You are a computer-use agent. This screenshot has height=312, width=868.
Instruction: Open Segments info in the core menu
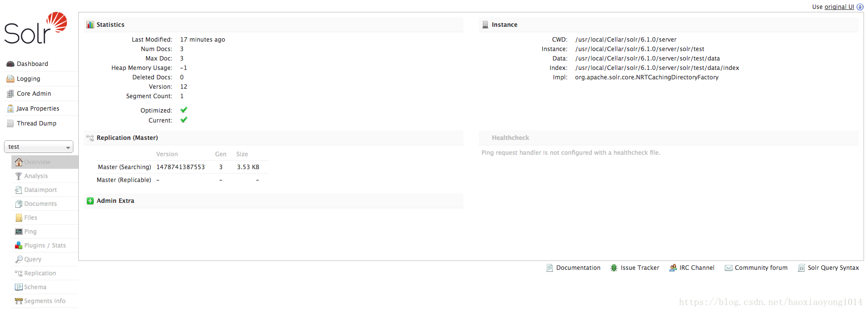pyautogui.click(x=45, y=301)
